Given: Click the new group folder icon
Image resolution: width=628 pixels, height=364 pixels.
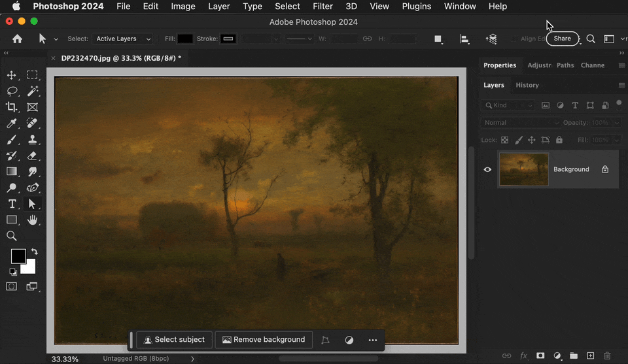Looking at the screenshot, I should coord(574,356).
